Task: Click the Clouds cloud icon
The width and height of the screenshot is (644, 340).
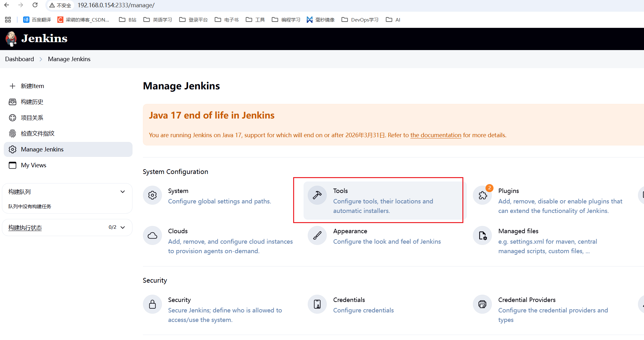Action: [152, 235]
